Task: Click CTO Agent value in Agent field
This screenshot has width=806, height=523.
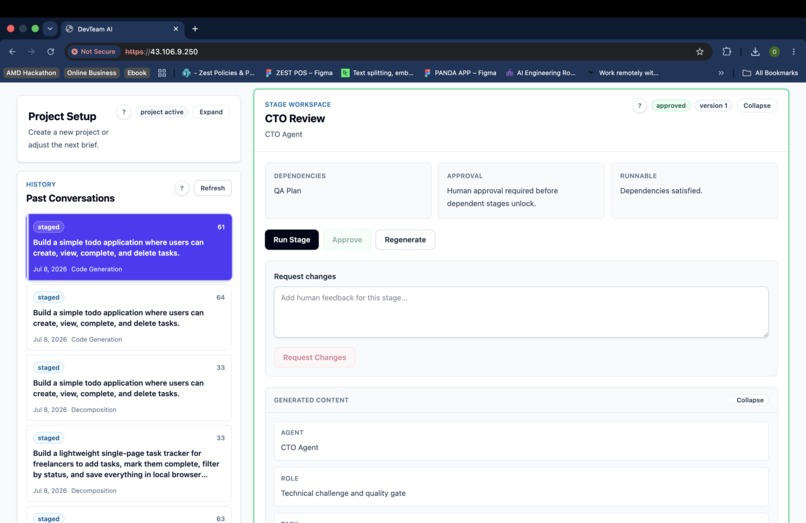Action: coord(299,447)
